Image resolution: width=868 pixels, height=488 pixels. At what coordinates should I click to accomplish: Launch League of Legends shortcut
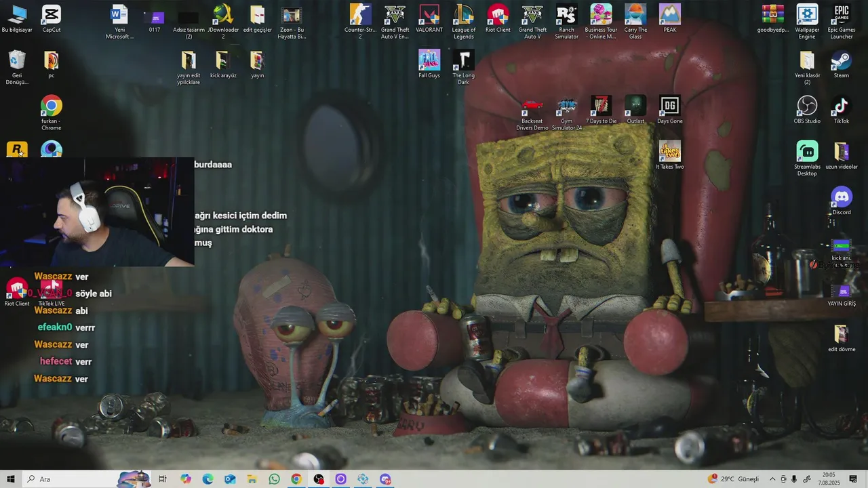[x=464, y=22]
